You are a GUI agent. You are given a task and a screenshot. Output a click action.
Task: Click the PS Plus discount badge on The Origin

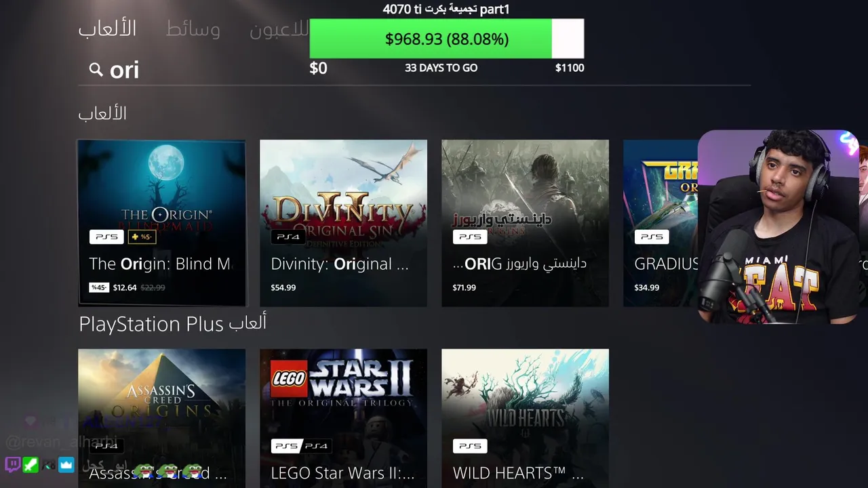(x=142, y=237)
